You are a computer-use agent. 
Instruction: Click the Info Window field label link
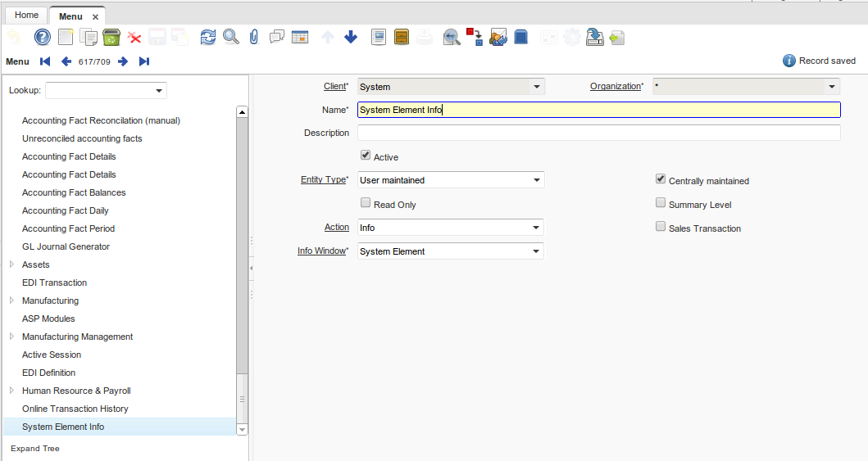tap(322, 251)
